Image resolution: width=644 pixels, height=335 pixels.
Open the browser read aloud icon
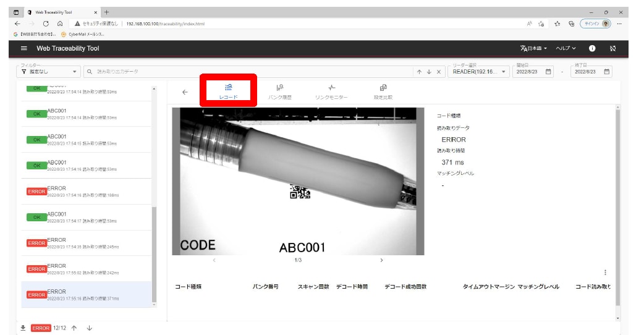pos(530,24)
